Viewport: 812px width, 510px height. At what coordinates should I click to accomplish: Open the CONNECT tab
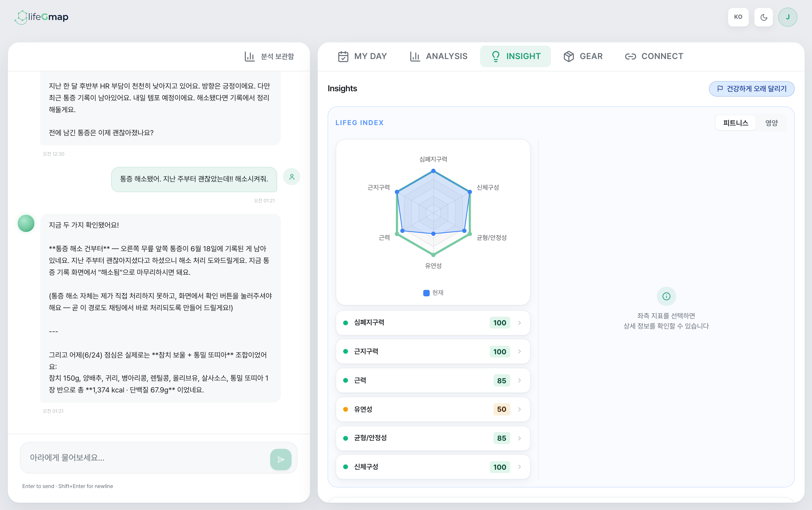coord(654,56)
